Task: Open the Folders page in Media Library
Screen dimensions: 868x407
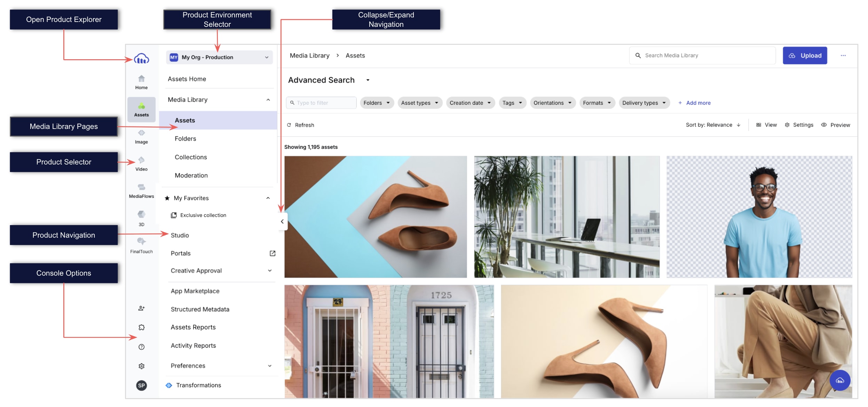Action: pos(185,139)
